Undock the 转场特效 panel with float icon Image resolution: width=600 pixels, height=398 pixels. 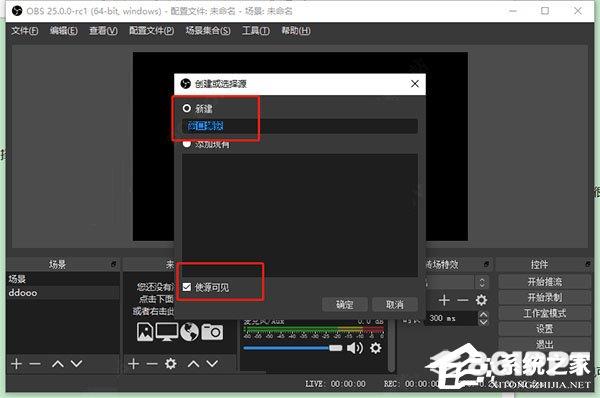pyautogui.click(x=486, y=264)
